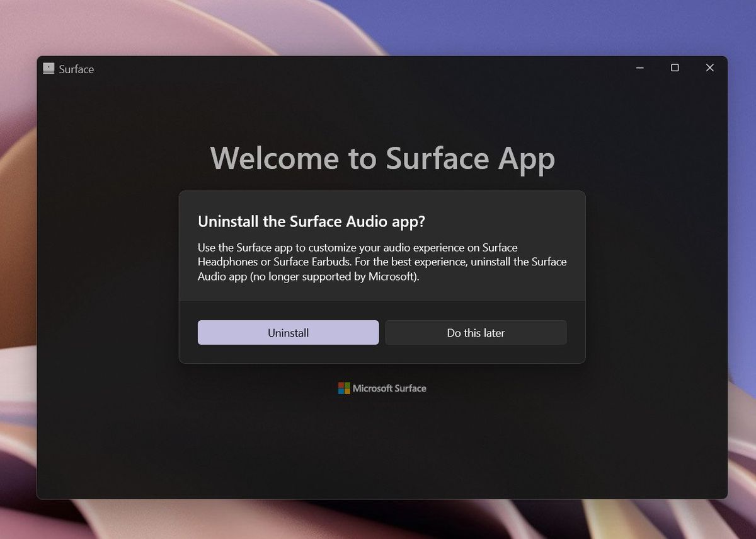
Task: Click the dialog description text about Surface Headphones
Action: tap(381, 262)
